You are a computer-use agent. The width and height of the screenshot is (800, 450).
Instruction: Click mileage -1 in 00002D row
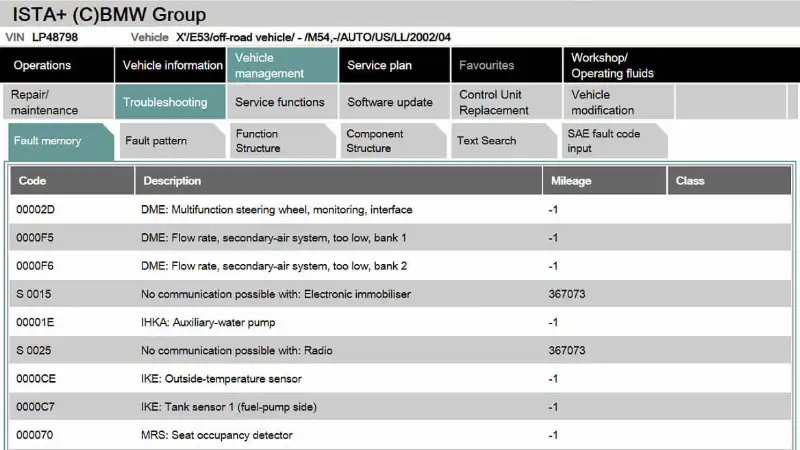(553, 210)
